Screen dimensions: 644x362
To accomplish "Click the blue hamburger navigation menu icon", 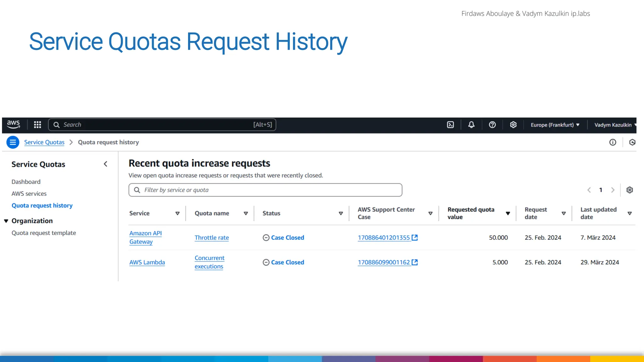I will point(13,142).
